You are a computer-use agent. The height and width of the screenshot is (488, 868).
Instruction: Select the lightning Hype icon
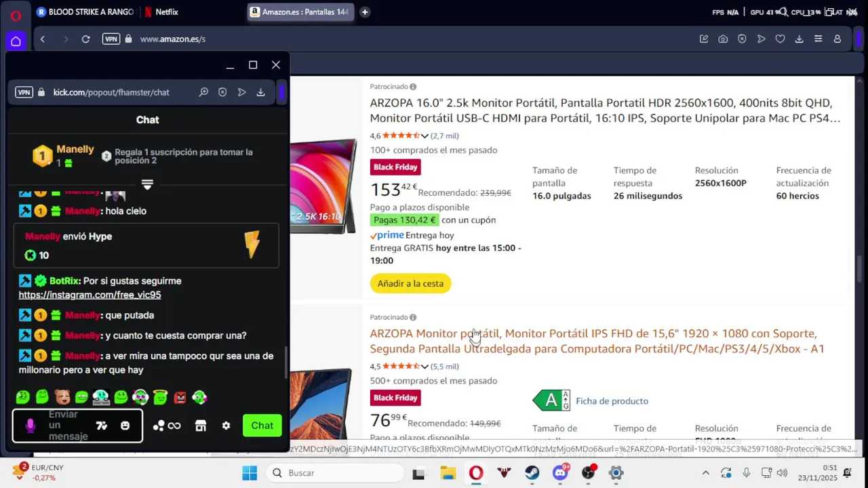coord(252,245)
